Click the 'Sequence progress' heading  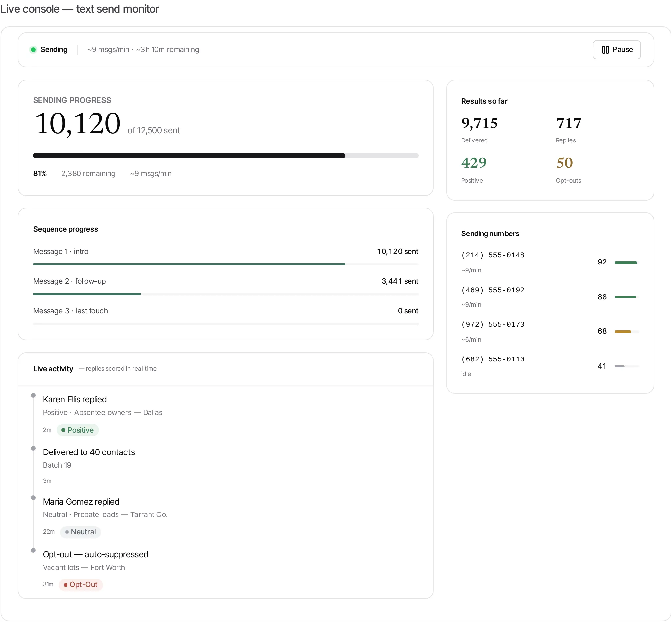[x=66, y=229]
